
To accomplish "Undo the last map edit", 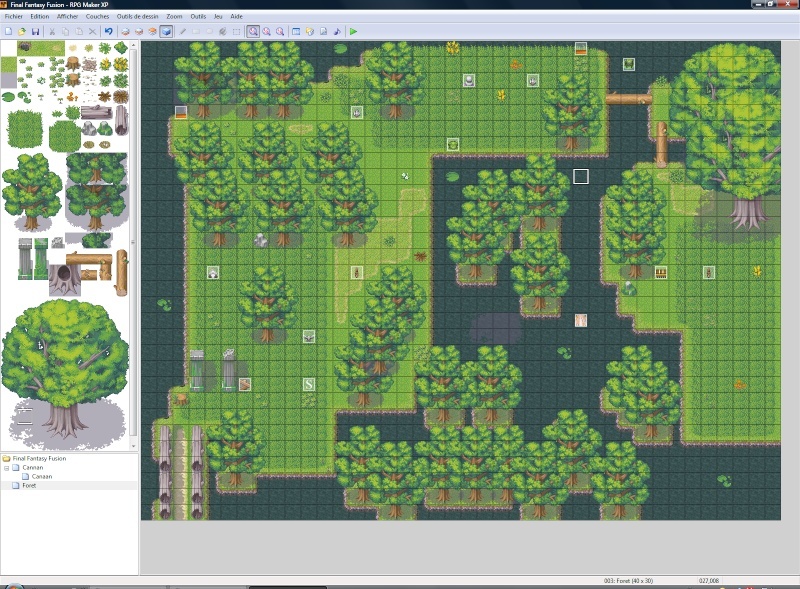I will (109, 32).
